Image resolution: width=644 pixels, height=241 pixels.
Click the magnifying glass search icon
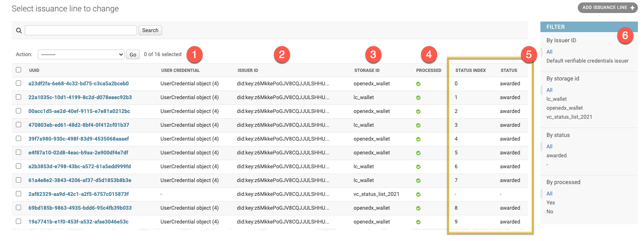coord(19,30)
